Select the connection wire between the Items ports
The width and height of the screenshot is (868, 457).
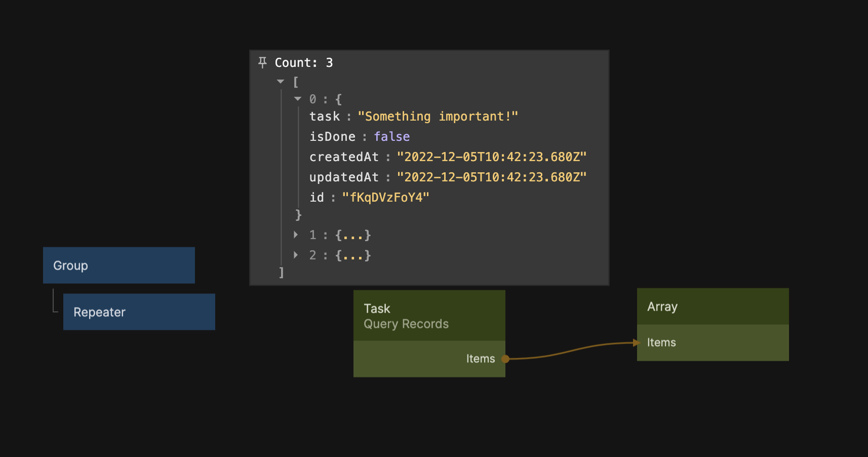point(571,350)
